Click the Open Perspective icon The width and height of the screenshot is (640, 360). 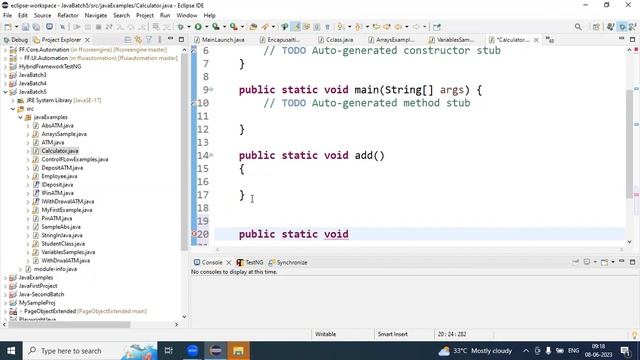[596, 27]
